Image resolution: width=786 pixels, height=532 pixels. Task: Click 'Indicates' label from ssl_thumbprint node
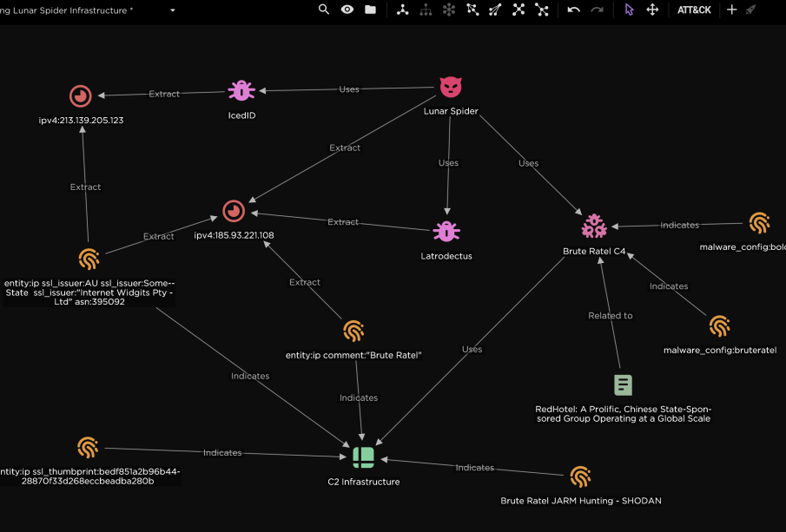click(222, 452)
